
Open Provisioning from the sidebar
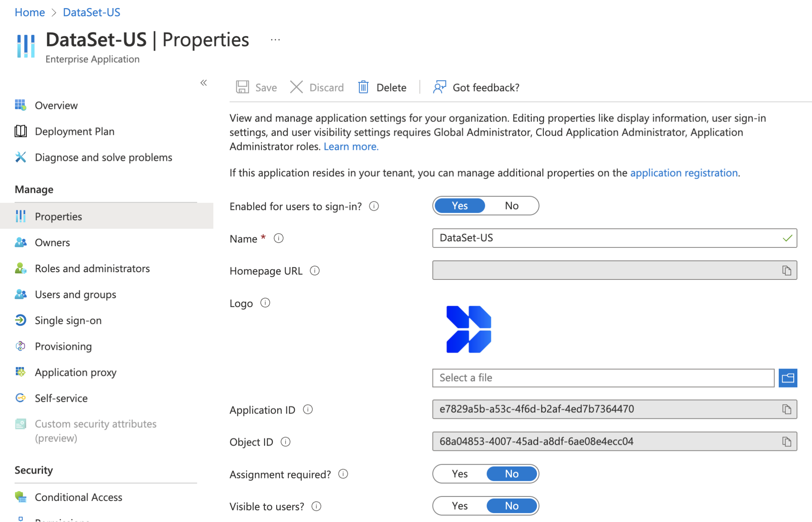coord(63,347)
